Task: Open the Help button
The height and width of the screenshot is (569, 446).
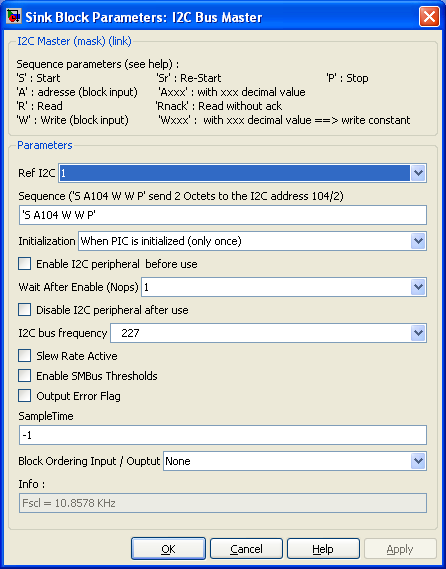Action: (323, 549)
